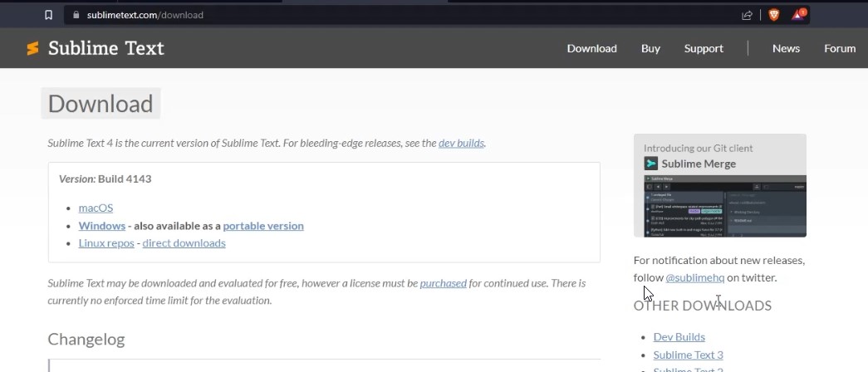Open the News nav item
The width and height of the screenshot is (868, 372).
click(786, 48)
